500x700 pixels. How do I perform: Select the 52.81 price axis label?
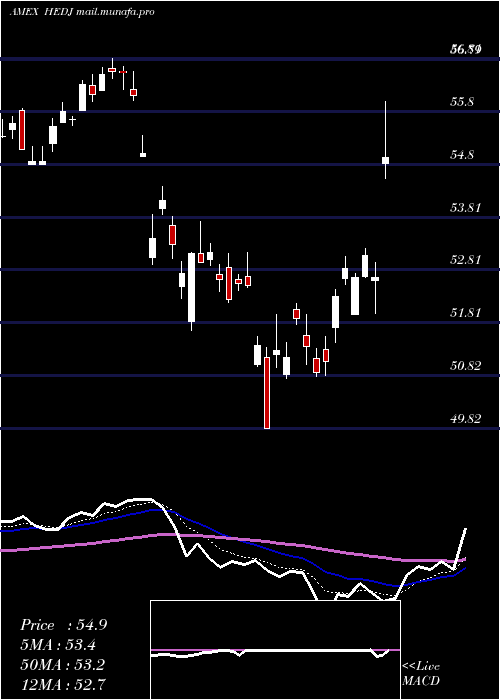(x=465, y=259)
